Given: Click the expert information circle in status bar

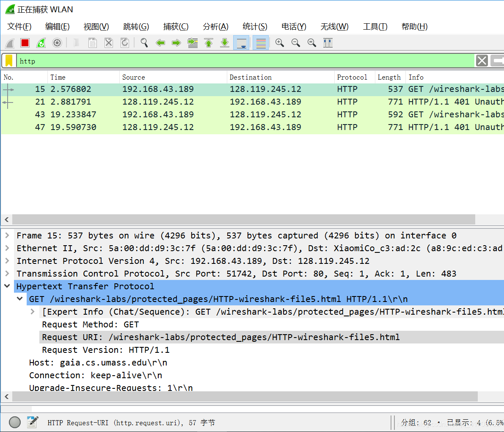Looking at the screenshot, I should coord(15,422).
